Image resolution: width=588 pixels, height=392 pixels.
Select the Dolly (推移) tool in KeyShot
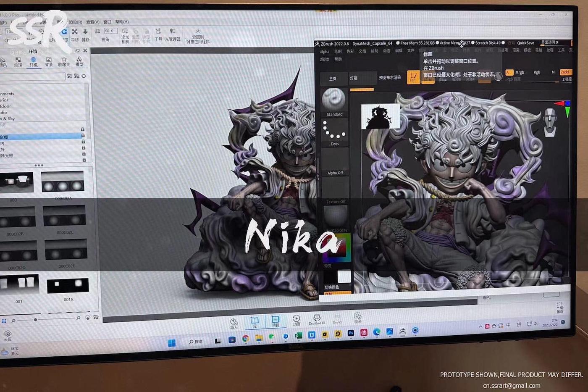pos(85,35)
